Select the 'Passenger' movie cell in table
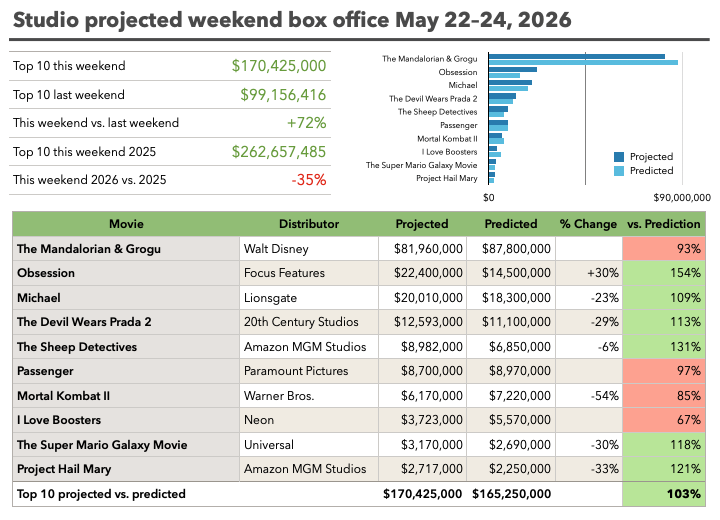 tap(126, 371)
